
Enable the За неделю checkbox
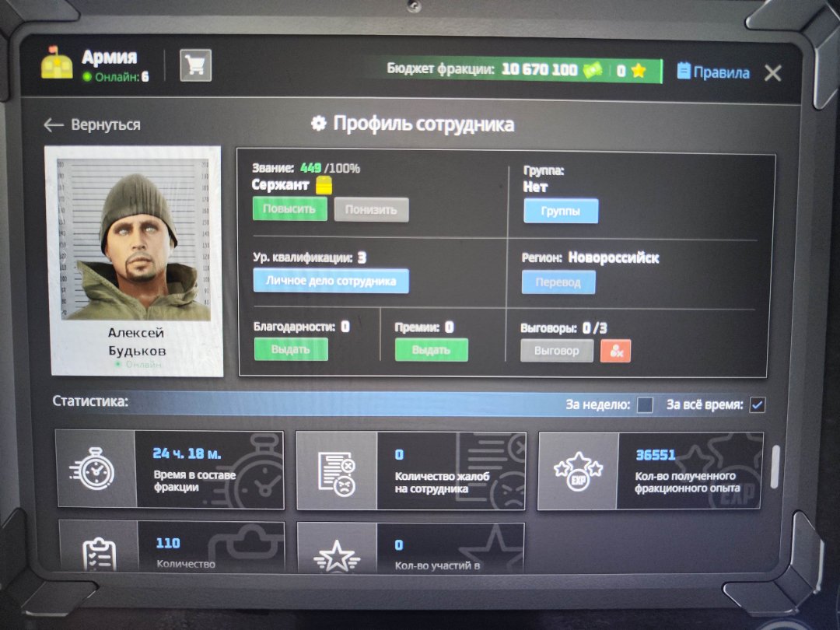(645, 404)
